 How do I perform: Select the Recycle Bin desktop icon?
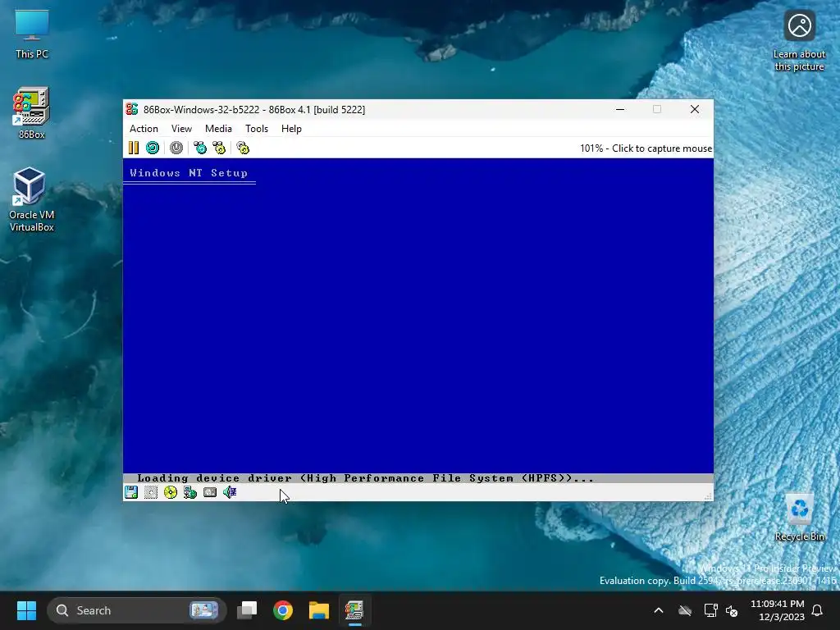(799, 518)
